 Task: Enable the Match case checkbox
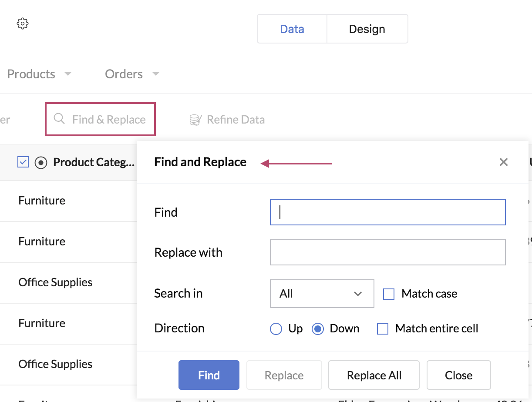pyautogui.click(x=389, y=294)
